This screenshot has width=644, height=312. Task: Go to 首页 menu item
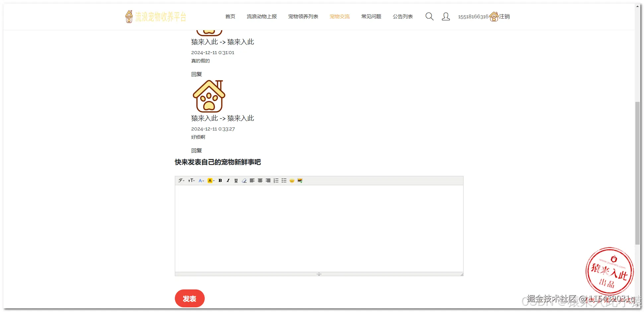pos(230,17)
